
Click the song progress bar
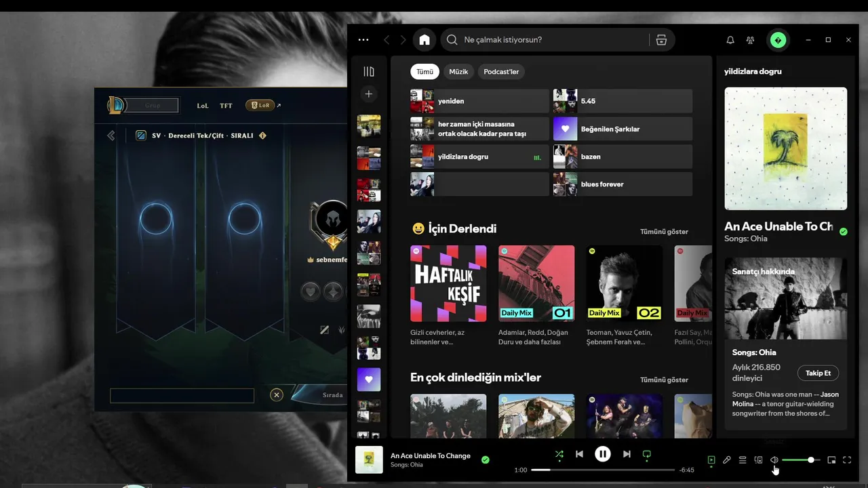point(603,470)
